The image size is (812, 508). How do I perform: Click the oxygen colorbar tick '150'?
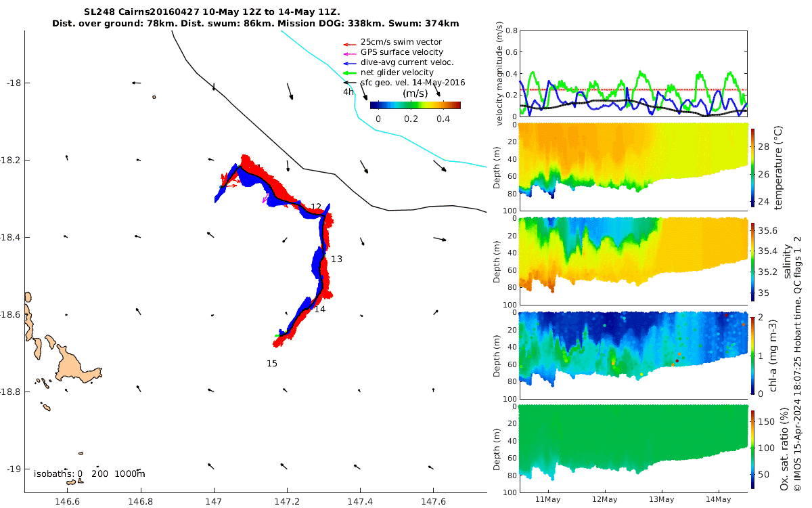click(767, 421)
